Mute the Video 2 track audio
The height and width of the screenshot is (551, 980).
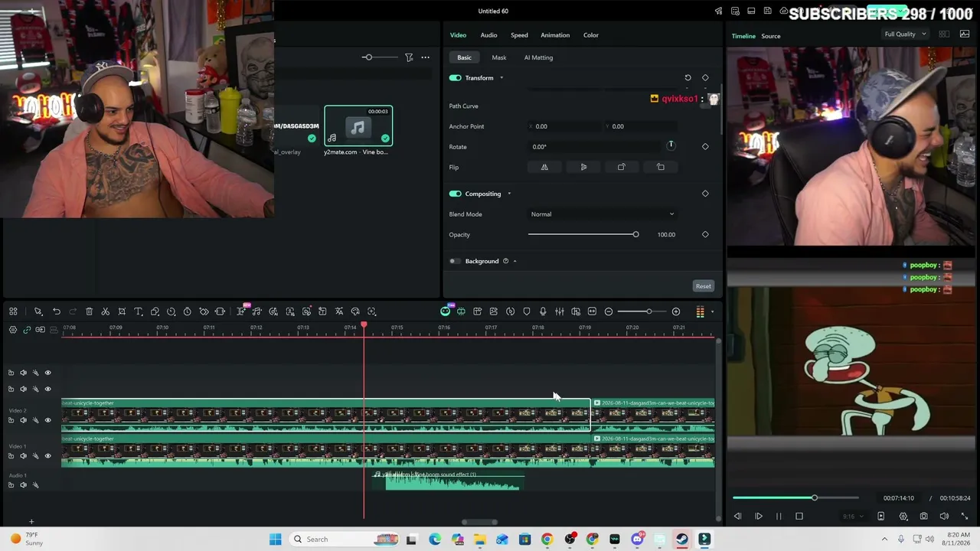click(23, 420)
